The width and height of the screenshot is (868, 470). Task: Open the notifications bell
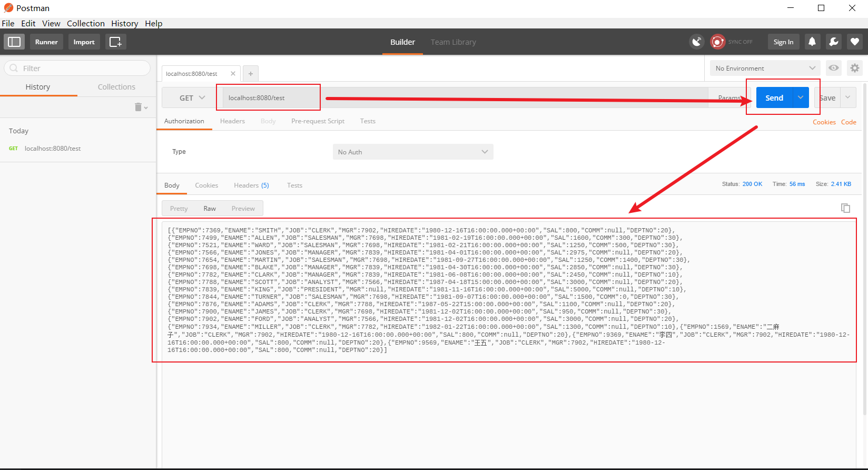pos(812,42)
